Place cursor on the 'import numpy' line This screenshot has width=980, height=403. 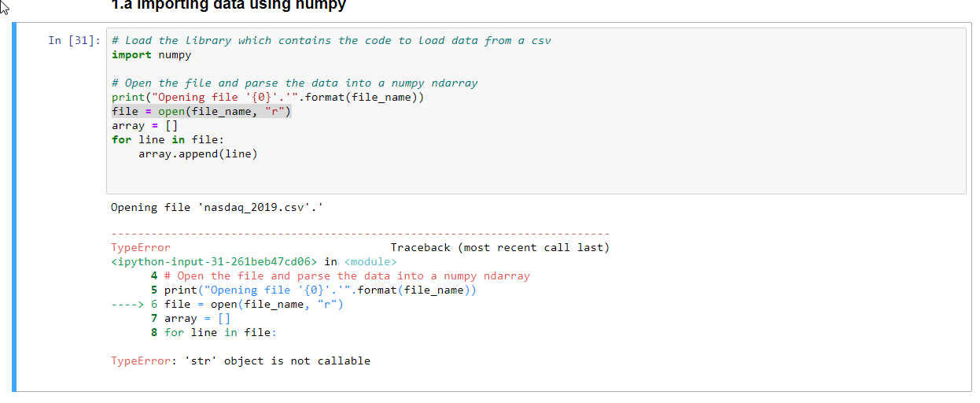(151, 55)
